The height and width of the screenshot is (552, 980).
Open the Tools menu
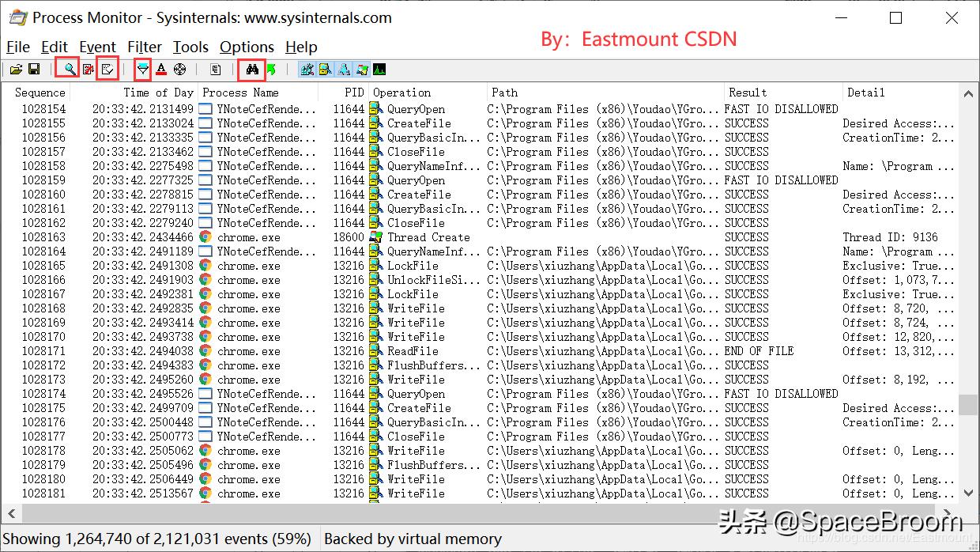(x=190, y=47)
